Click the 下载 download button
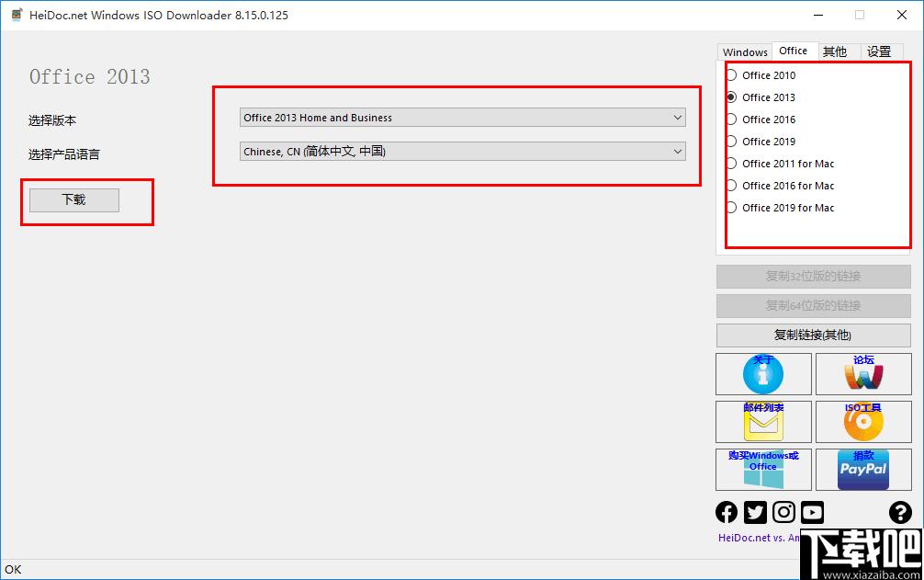The height and width of the screenshot is (580, 924). click(x=74, y=199)
